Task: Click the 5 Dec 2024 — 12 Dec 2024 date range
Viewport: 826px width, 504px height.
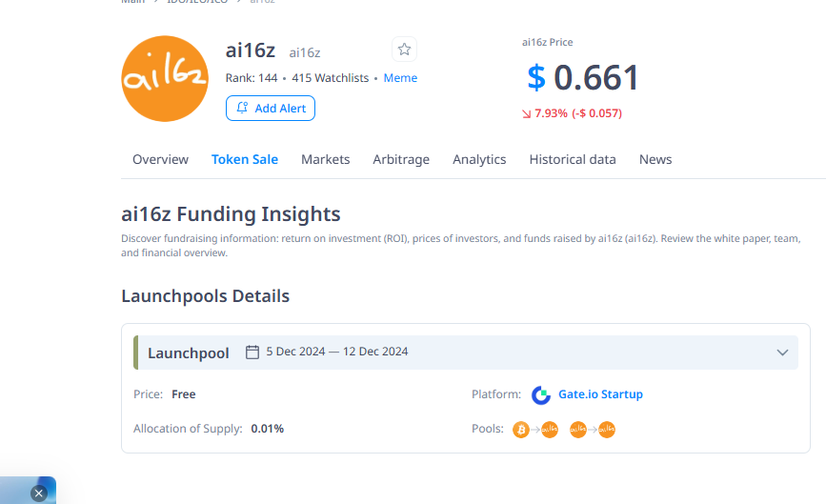Action: [x=337, y=352]
